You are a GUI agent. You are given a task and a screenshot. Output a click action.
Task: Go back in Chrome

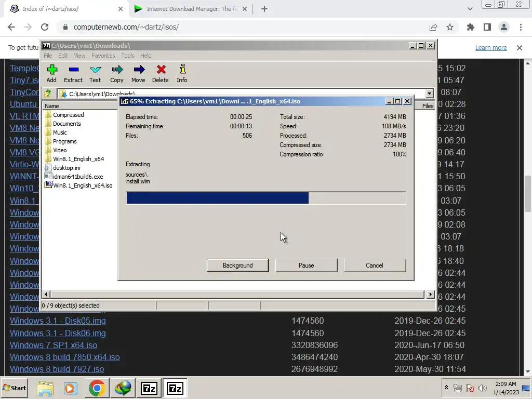pos(11,27)
